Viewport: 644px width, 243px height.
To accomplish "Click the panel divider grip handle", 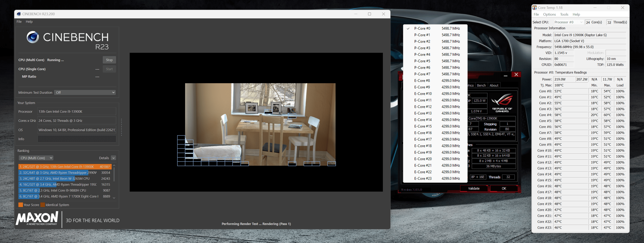I will tap(122, 127).
